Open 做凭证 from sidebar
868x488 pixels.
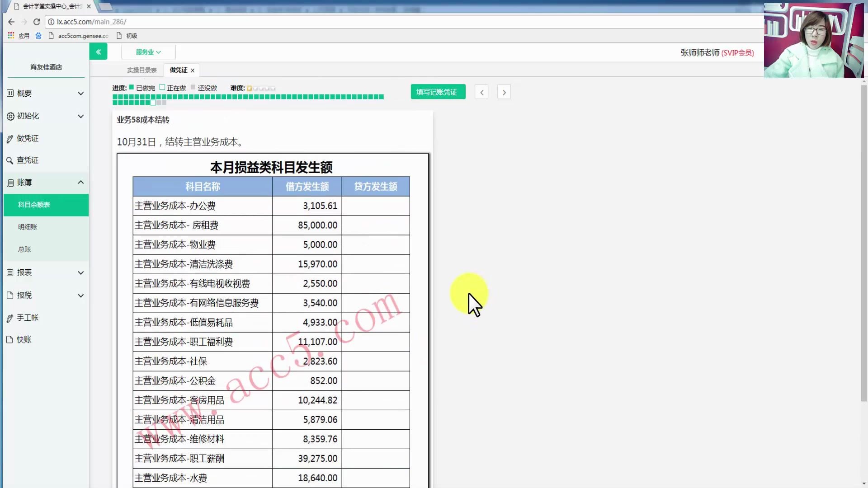pos(27,138)
